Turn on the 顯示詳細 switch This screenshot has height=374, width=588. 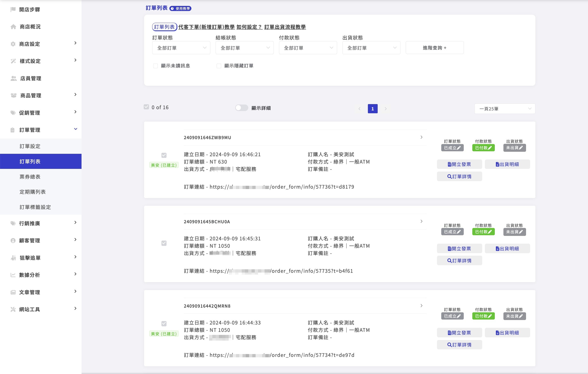click(x=242, y=108)
